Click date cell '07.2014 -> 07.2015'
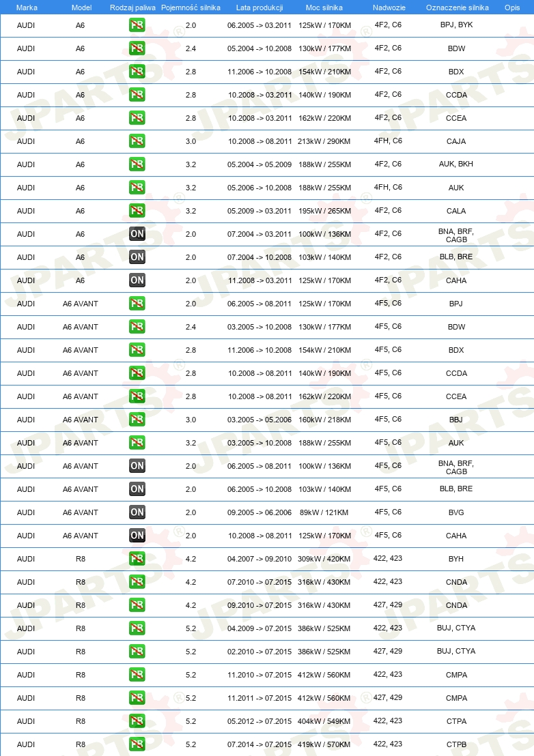Viewport: 534px width, 756px height. coord(259,744)
